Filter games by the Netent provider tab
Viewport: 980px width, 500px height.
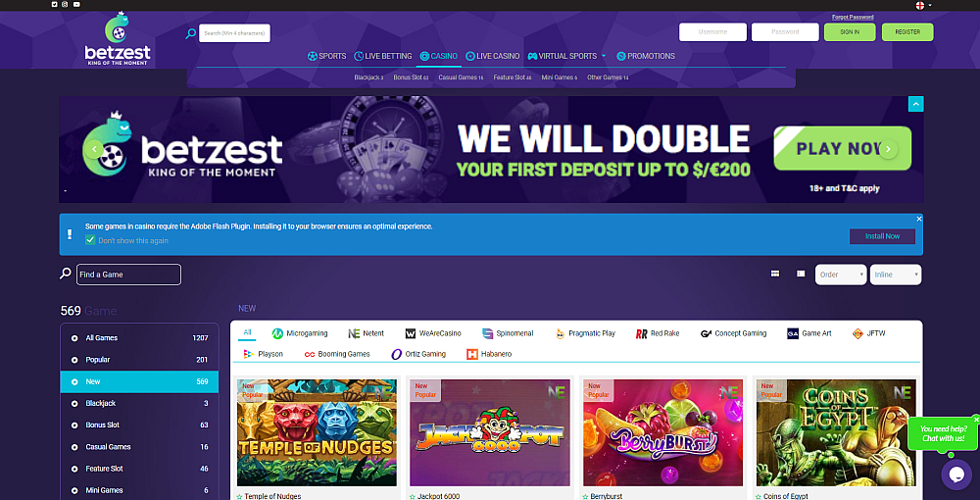pyautogui.click(x=366, y=333)
